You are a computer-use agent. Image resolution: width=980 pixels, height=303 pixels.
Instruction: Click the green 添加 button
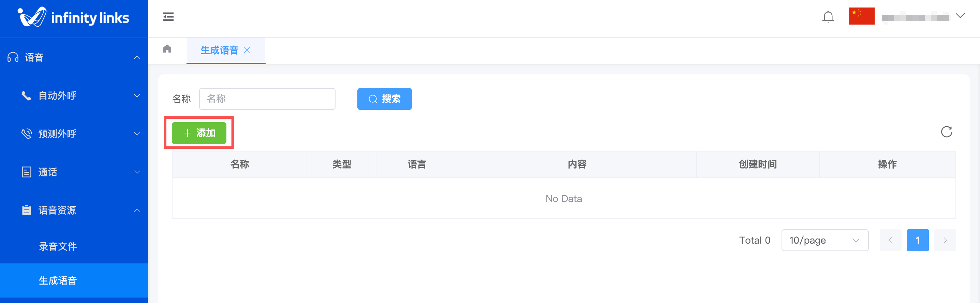pyautogui.click(x=199, y=133)
